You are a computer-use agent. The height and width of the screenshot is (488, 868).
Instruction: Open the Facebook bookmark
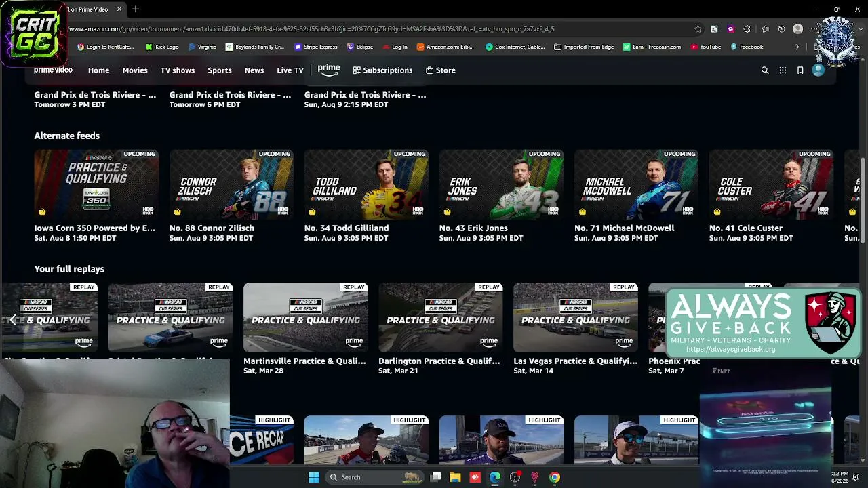point(747,47)
